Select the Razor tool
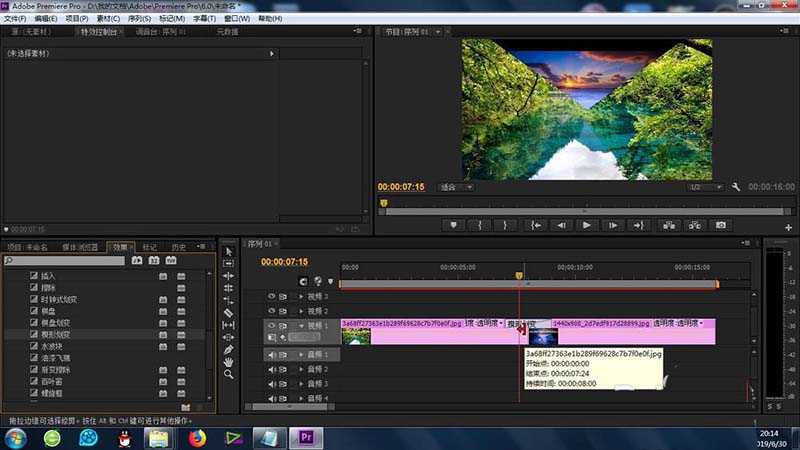Screen dimensions: 800x450 [229, 312]
